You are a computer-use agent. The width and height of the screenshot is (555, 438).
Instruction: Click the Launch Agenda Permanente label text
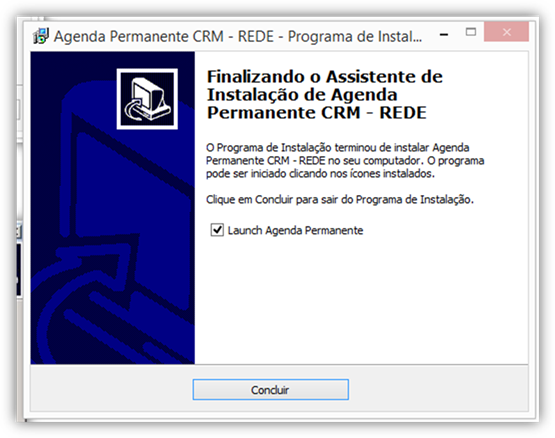tap(295, 231)
